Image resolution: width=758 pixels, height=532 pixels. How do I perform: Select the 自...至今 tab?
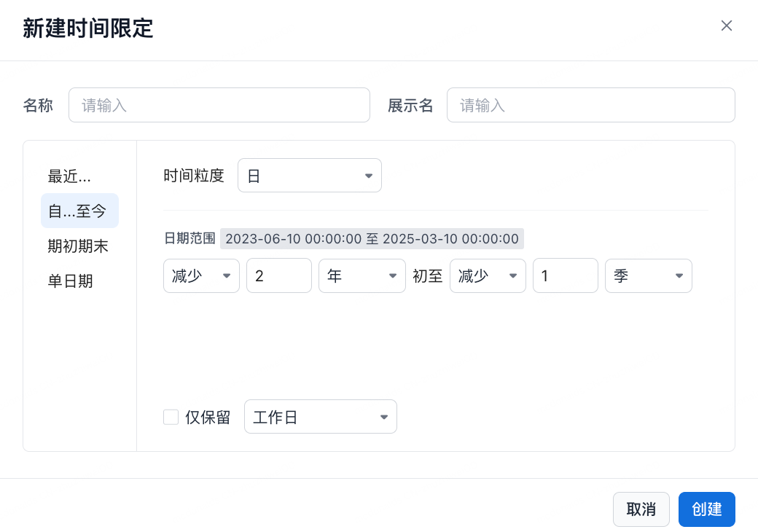79,211
